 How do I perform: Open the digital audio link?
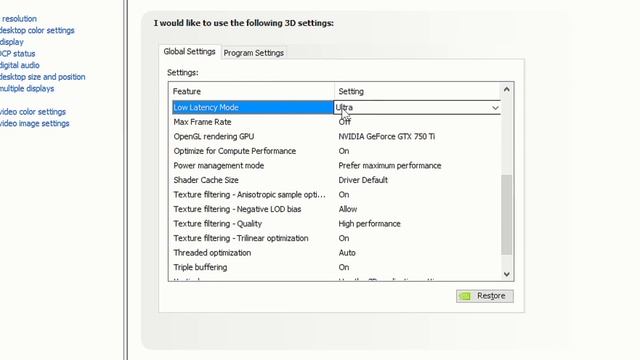pyautogui.click(x=20, y=65)
